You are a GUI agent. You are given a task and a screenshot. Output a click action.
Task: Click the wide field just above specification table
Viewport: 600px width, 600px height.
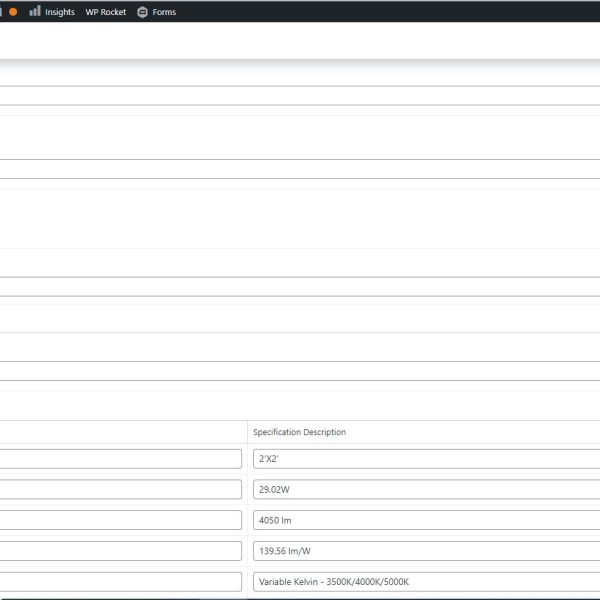coord(300,371)
